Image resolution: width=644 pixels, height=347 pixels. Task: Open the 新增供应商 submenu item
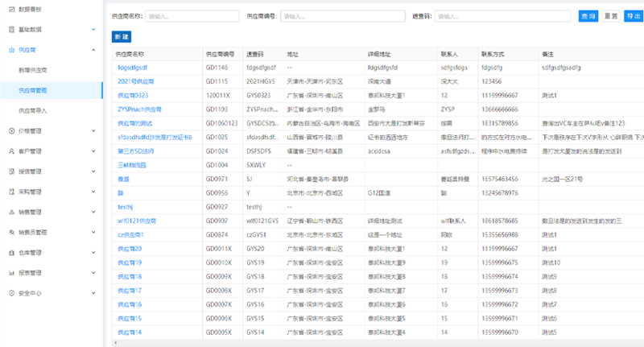click(x=33, y=70)
